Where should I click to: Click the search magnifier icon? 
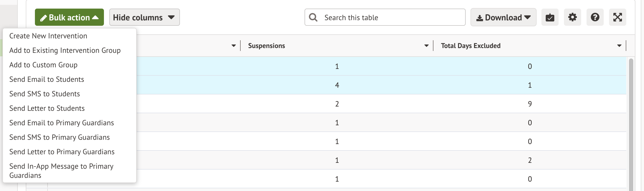[x=313, y=17]
